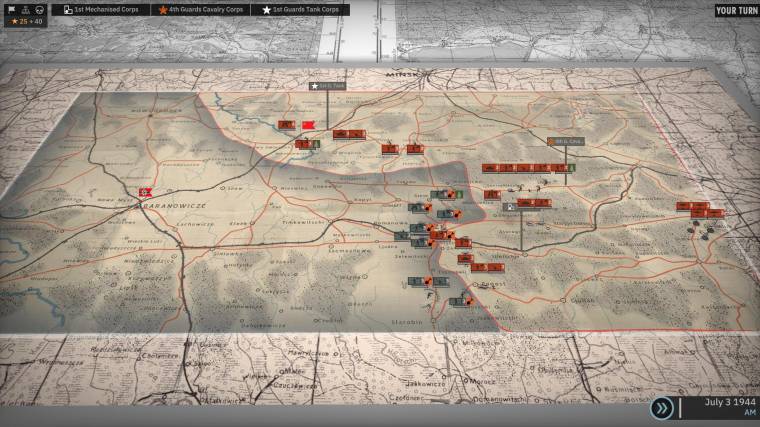Open the objectives flag icon

(x=12, y=9)
